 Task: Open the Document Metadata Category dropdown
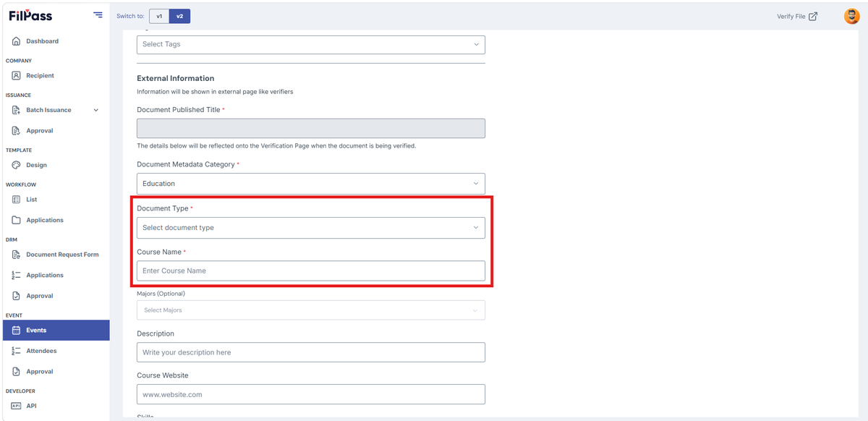[311, 184]
